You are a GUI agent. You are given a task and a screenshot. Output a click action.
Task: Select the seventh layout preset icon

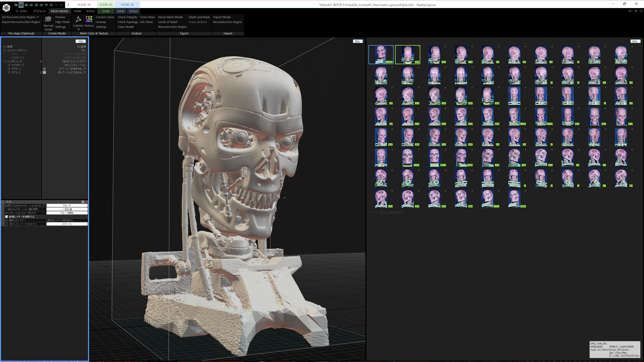pyautogui.click(x=46, y=5)
